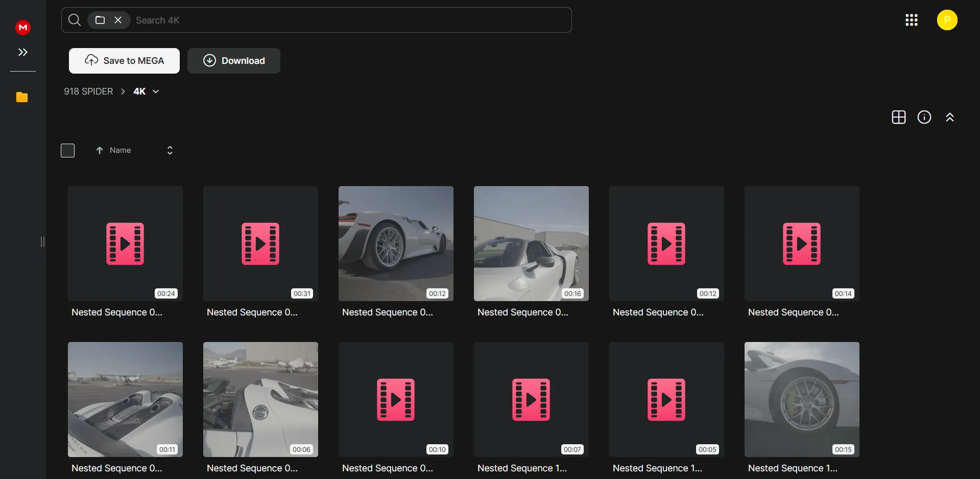Type in the Search 4K field
The image size is (980, 479).
coord(347,20)
